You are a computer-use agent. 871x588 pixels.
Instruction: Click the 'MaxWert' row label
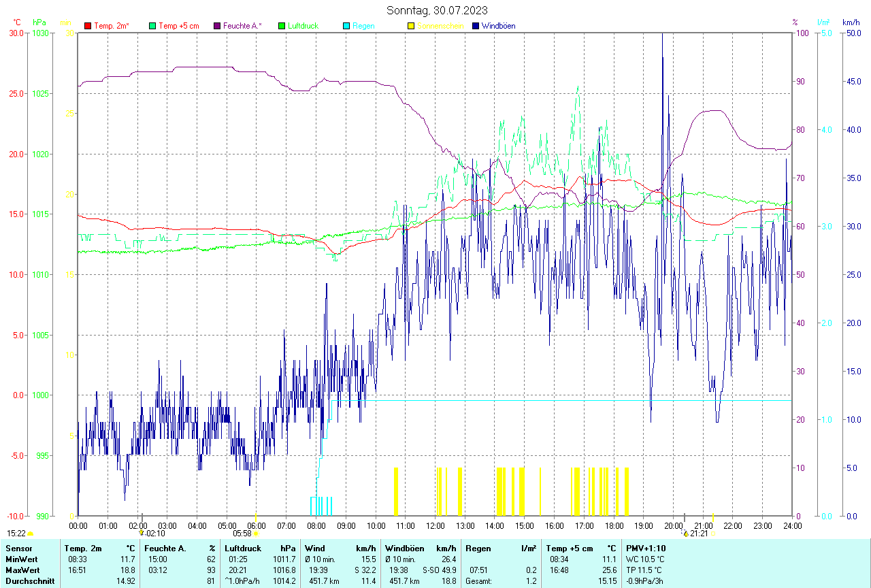coord(22,570)
